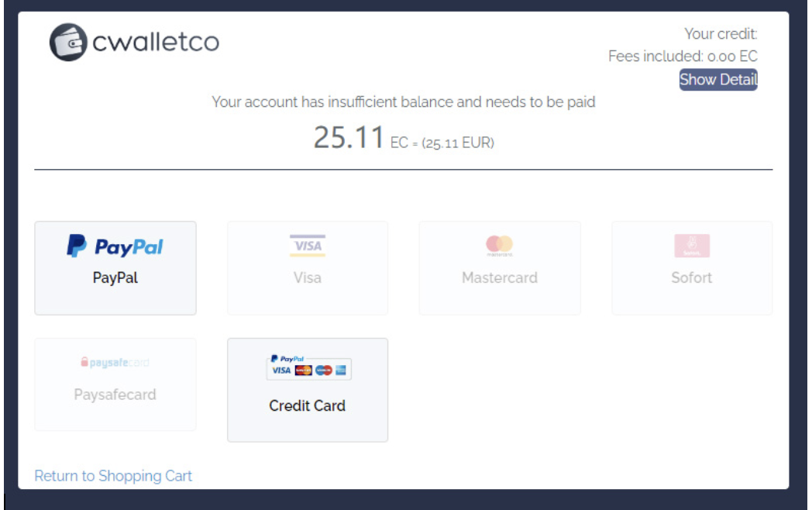Click the pink Sofort logo
812x510 pixels.
pyautogui.click(x=692, y=246)
